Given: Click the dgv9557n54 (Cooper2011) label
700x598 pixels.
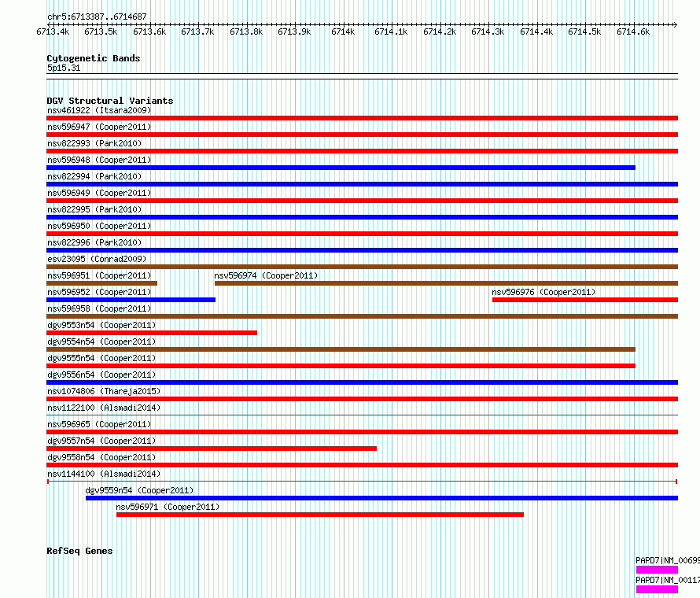Looking at the screenshot, I should coord(101,441).
